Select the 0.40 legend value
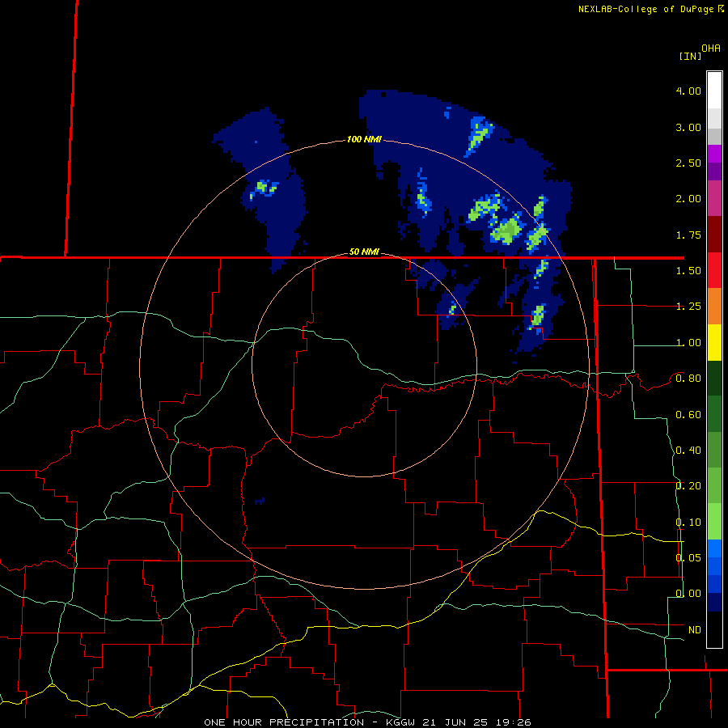Viewport: 728px width, 728px height. (x=688, y=451)
